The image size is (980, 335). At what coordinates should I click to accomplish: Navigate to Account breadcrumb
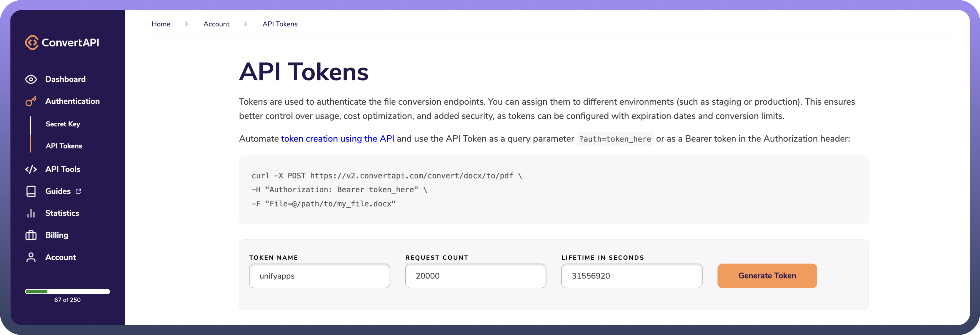(216, 24)
